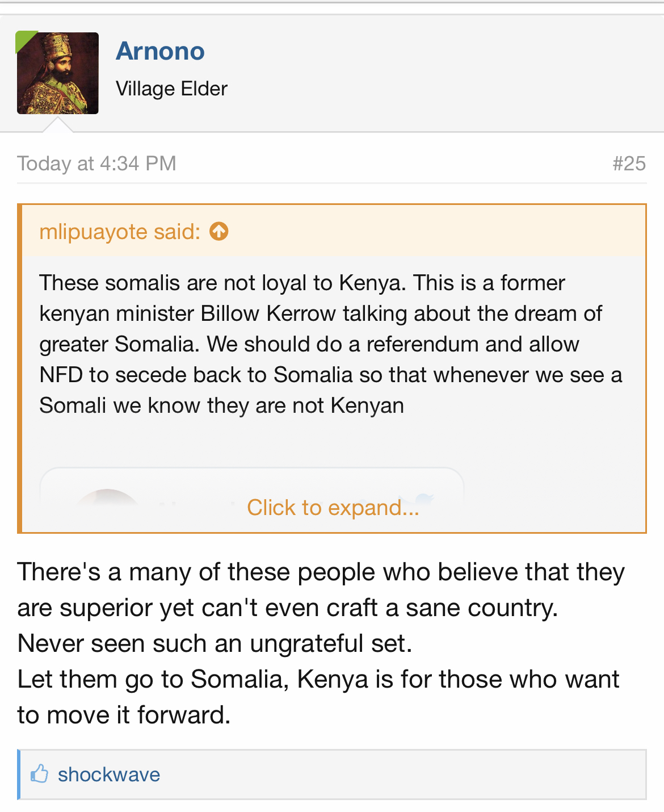Click empty area of the likes bar
Image resolution: width=664 pixels, height=812 pixels.
[397, 775]
